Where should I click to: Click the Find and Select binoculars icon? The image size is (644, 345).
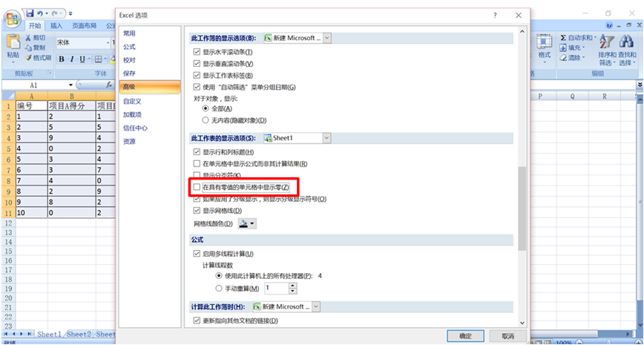[x=627, y=43]
